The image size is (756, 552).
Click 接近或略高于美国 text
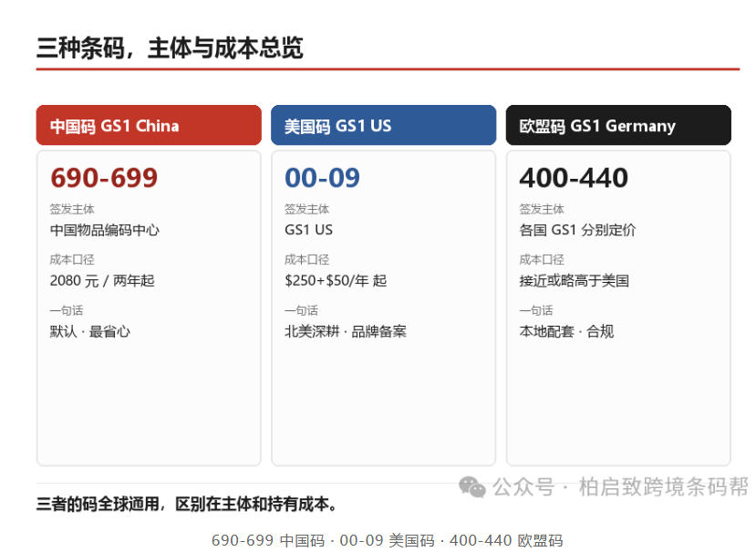(575, 281)
